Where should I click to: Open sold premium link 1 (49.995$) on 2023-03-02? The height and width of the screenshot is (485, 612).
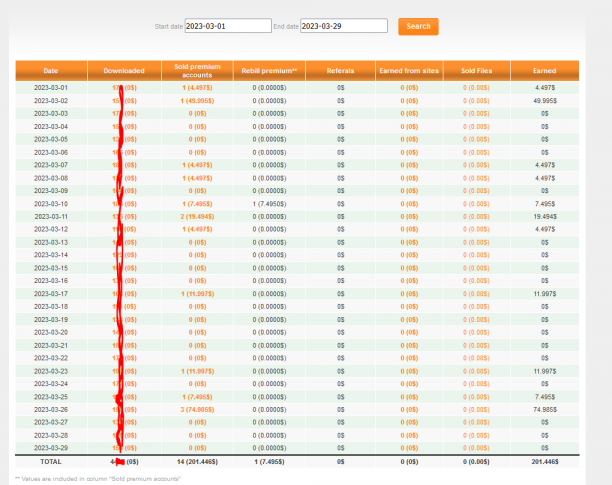(x=197, y=101)
